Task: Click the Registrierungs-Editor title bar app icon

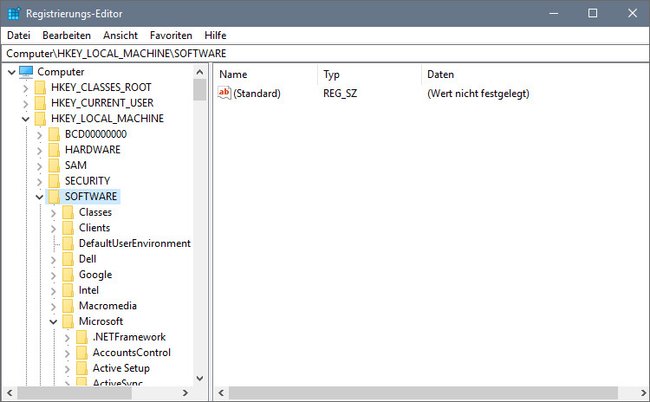Action: [x=14, y=14]
